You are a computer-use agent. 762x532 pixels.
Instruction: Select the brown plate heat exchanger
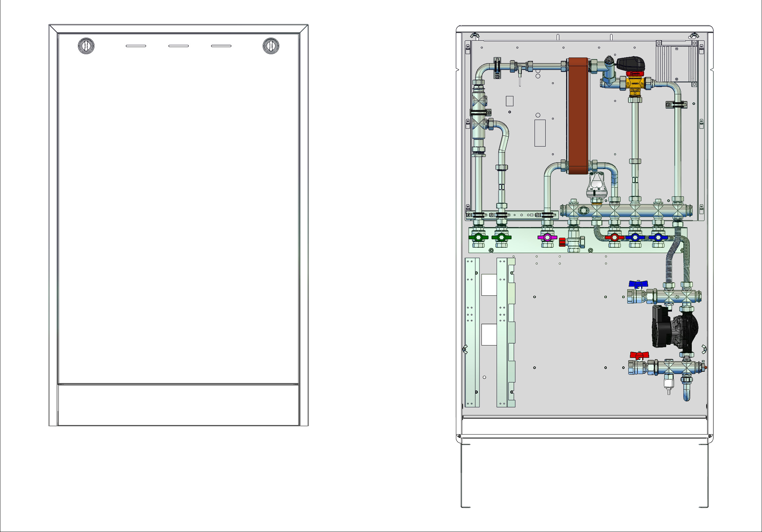[578, 116]
